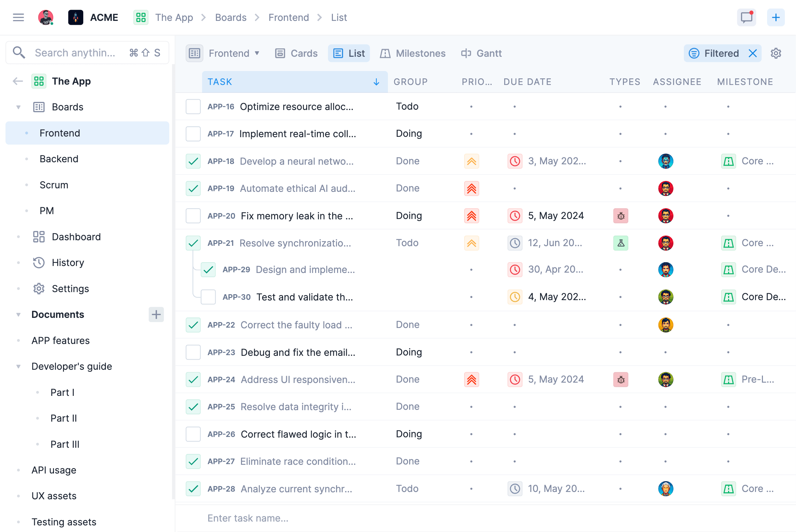Screen dimensions: 796x532
Task: Switch to the Milestones view
Action: (x=413, y=53)
